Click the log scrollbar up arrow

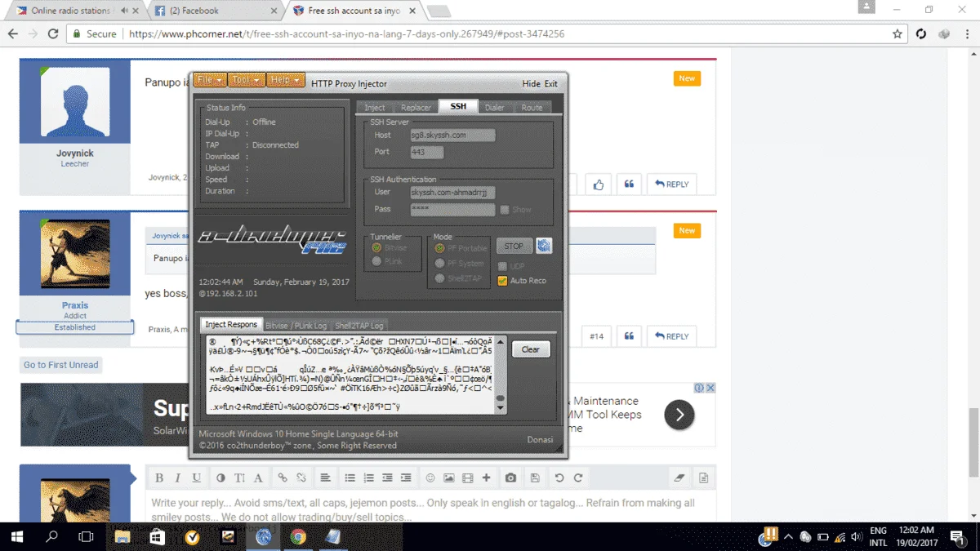[501, 342]
